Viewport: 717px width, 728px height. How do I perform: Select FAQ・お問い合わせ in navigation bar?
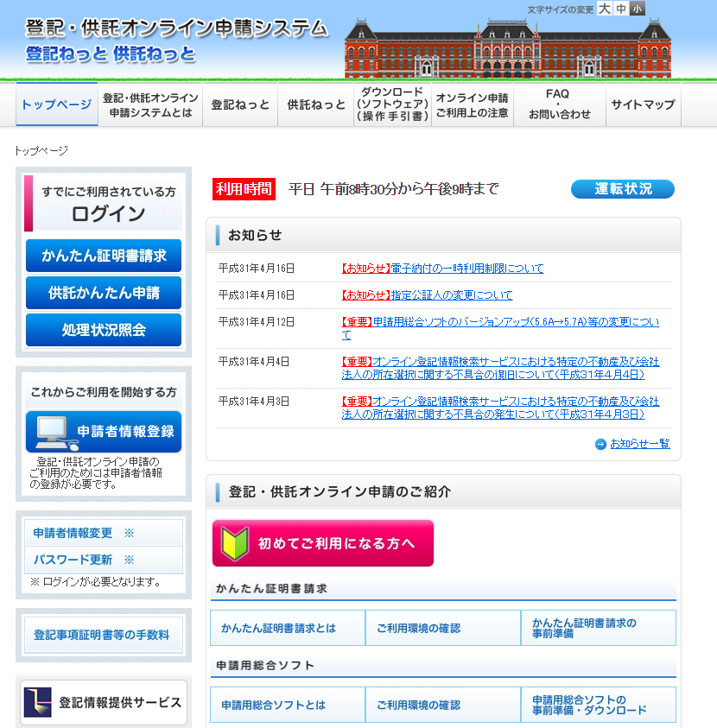pos(559,105)
